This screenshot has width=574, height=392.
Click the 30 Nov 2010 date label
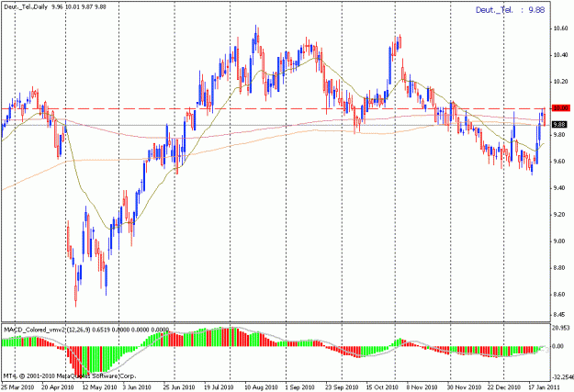463,387
